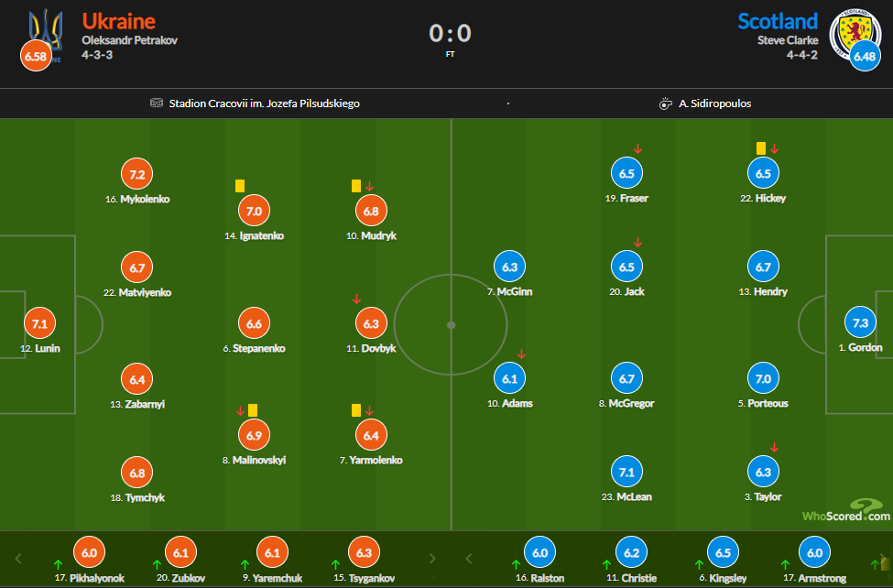Click the player name McGinn
Screen dimensions: 893x588
(x=510, y=291)
